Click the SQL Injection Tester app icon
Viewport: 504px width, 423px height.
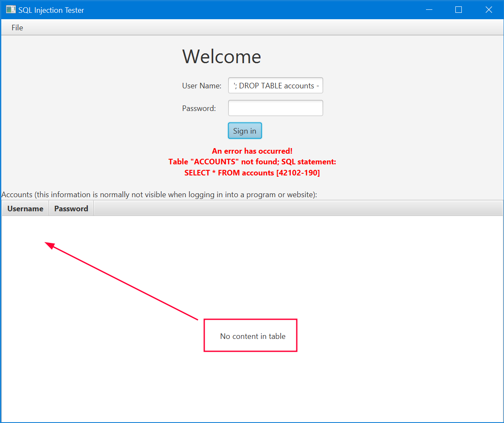11,10
